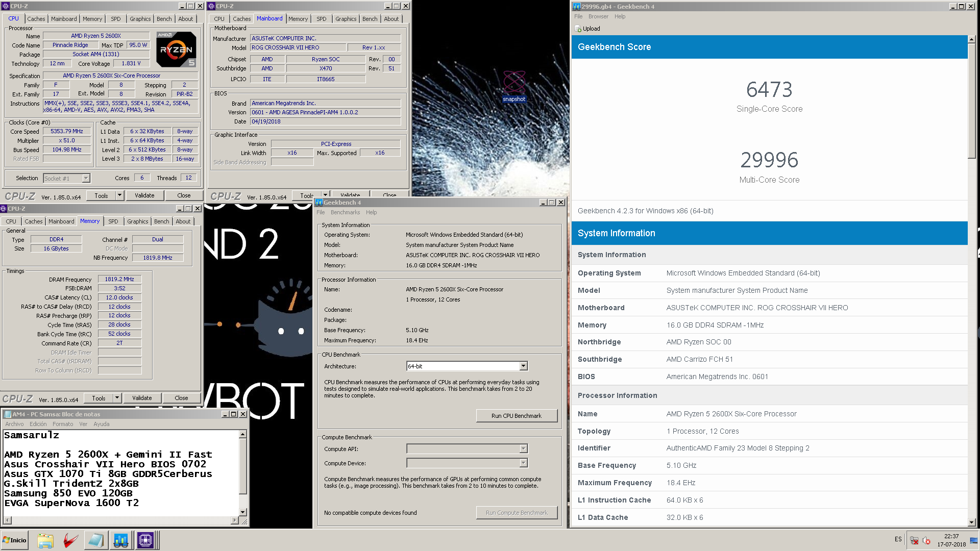
Task: Switch to Geekbench via its taskbar icon
Action: tap(121, 540)
